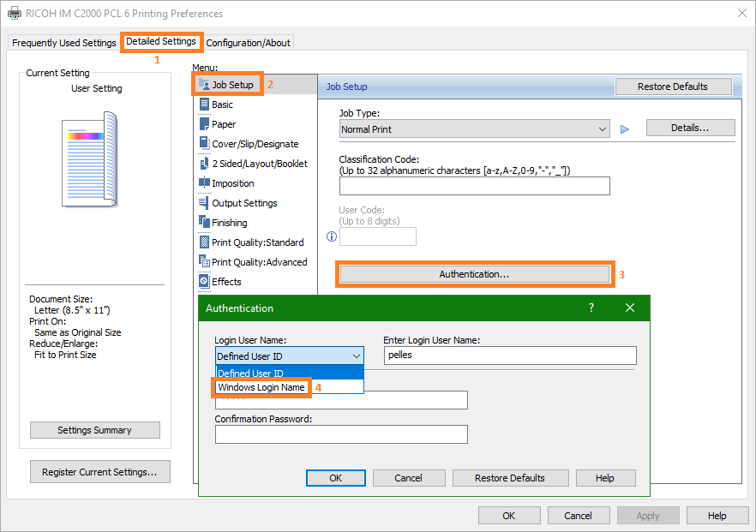The image size is (756, 532).
Task: Click the info icon beside User Code
Action: [332, 236]
